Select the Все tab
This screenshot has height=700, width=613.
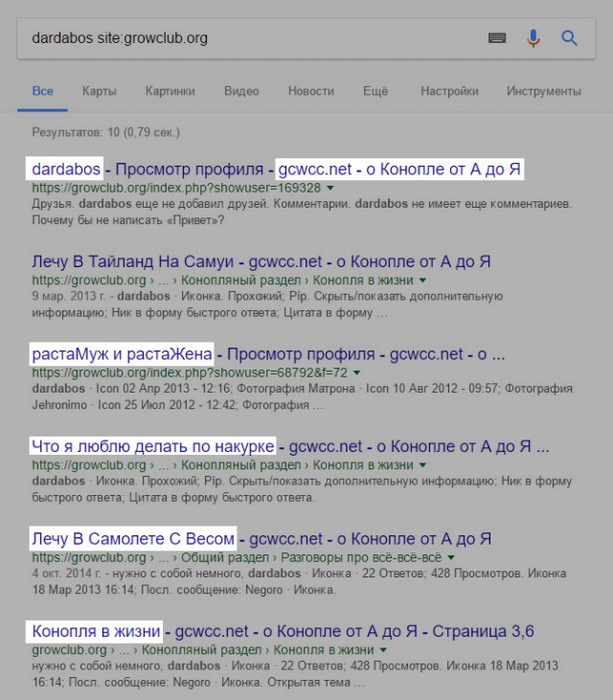(42, 91)
